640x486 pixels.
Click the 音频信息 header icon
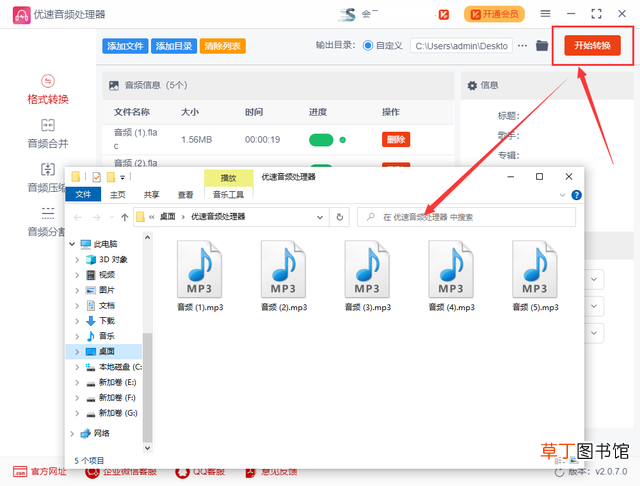114,85
